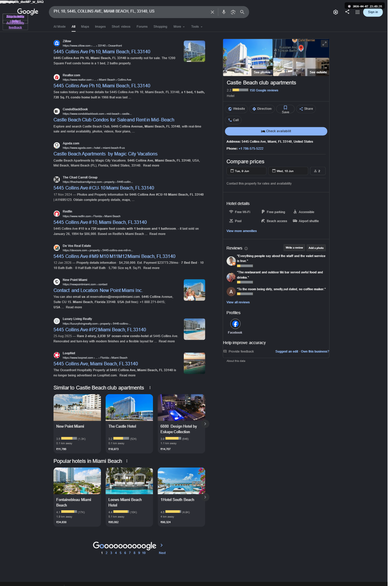Screen dimensions: 392x586
Task: Click Write a review button
Action: pos(294,248)
